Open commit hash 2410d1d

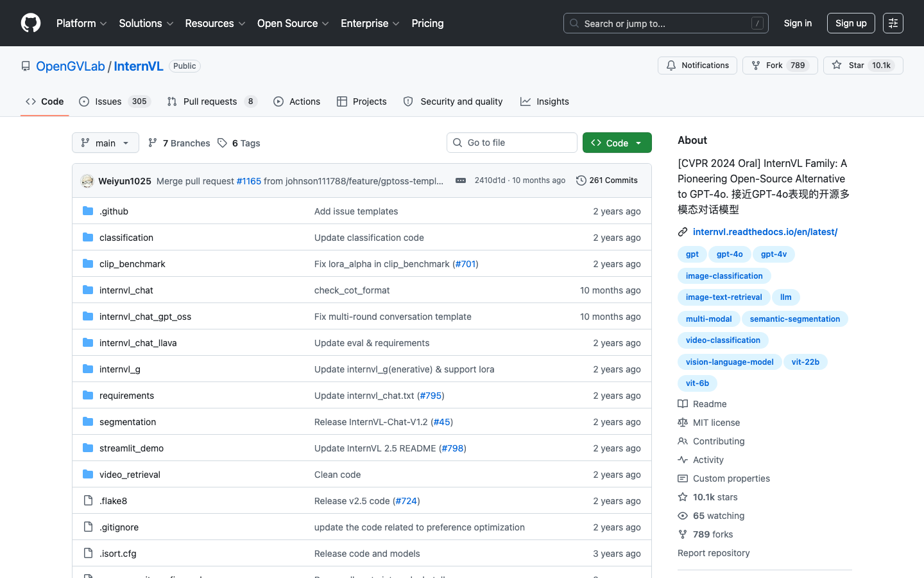pyautogui.click(x=490, y=180)
